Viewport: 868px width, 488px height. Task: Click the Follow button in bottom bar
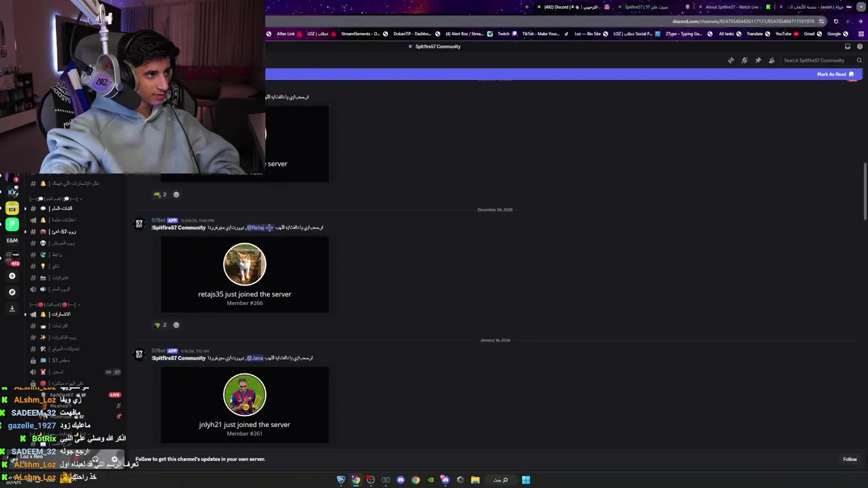coord(850,459)
